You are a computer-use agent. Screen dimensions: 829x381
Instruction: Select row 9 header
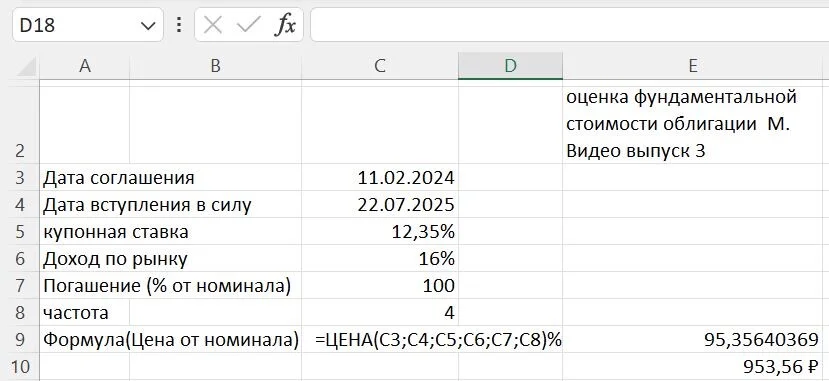20,339
